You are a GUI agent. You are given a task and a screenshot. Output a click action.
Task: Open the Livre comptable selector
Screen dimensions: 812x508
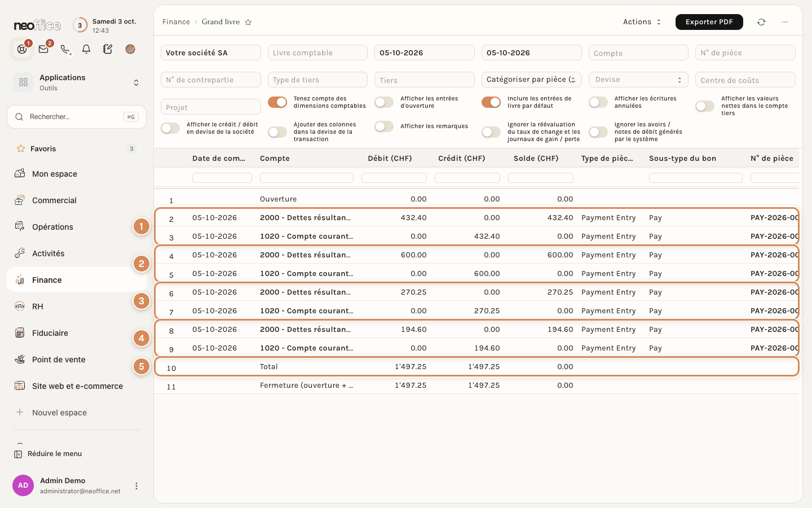click(317, 52)
